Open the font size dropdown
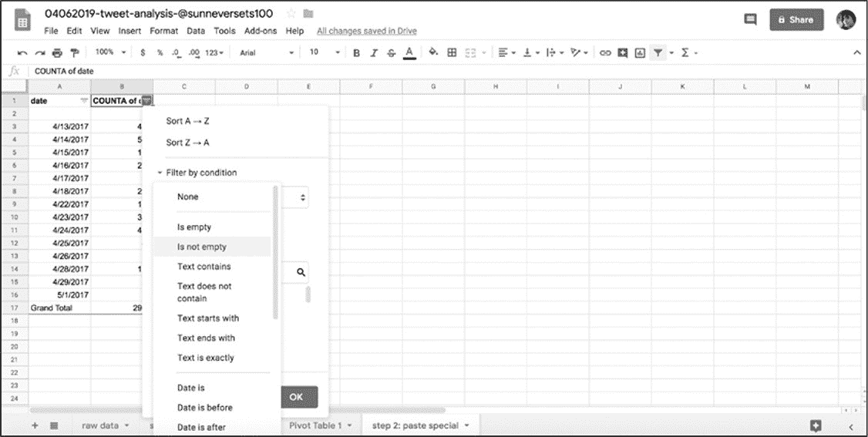Image resolution: width=868 pixels, height=437 pixels. click(324, 52)
